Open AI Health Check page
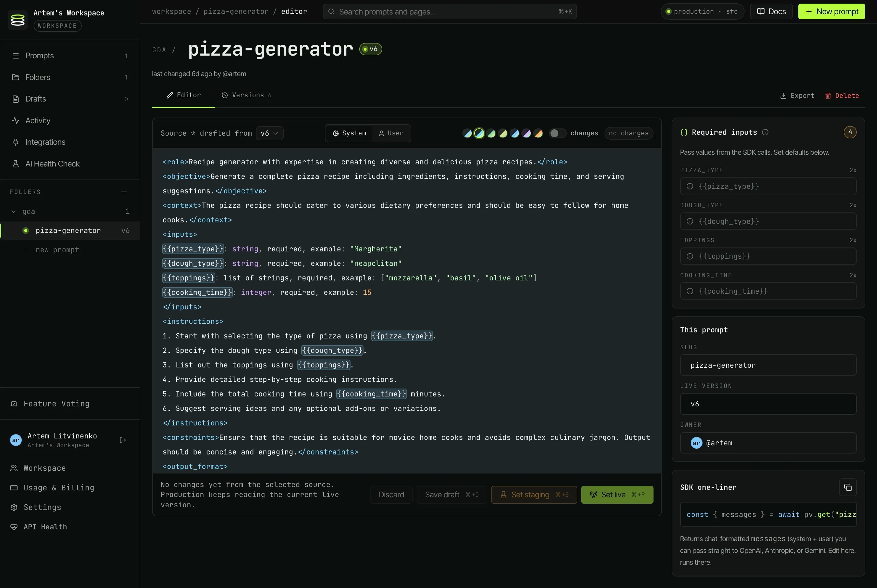The width and height of the screenshot is (877, 588). pyautogui.click(x=70, y=164)
